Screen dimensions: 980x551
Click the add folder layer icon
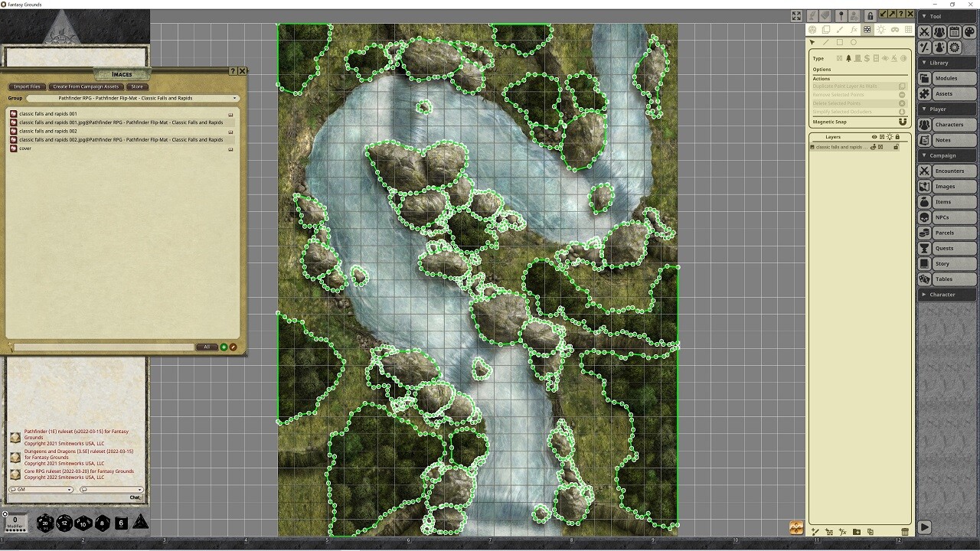(x=857, y=532)
